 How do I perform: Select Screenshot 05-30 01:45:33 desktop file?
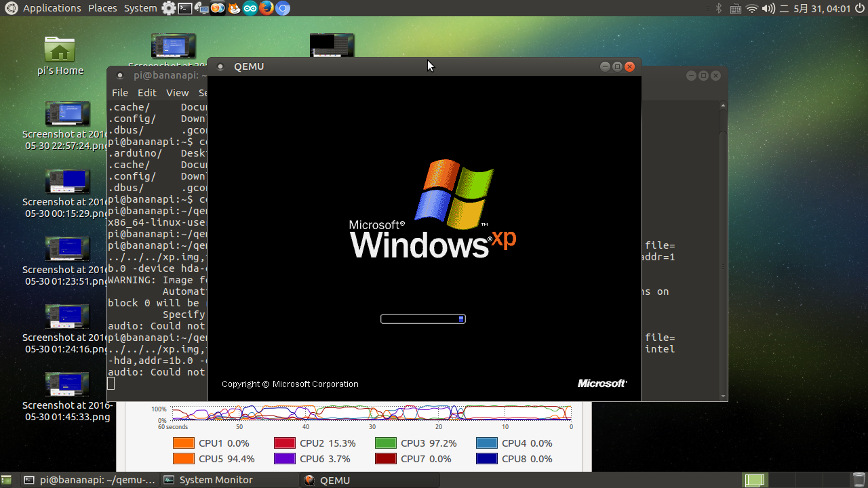(66, 396)
